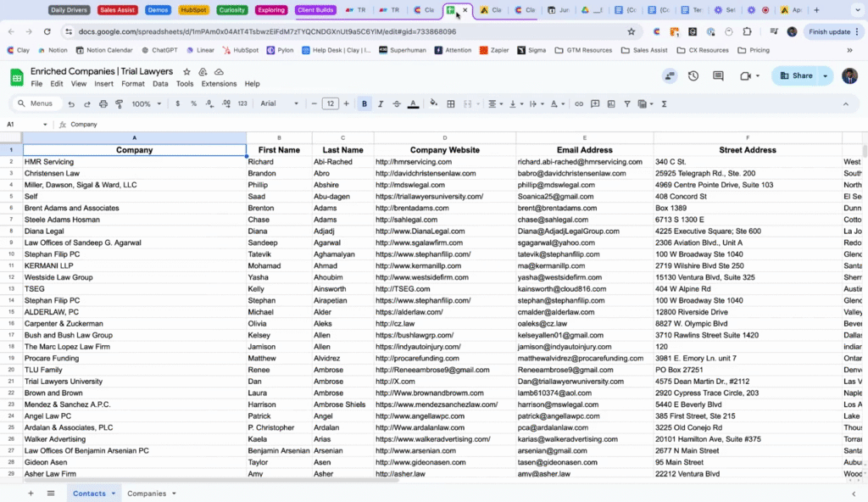Open the comments panel icon
This screenshot has height=502, width=868.
coord(718,75)
